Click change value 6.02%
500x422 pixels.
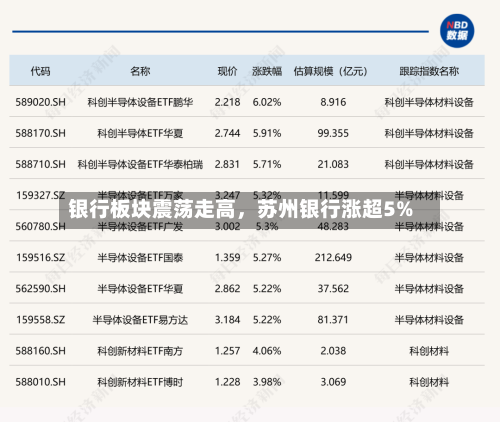(267, 102)
